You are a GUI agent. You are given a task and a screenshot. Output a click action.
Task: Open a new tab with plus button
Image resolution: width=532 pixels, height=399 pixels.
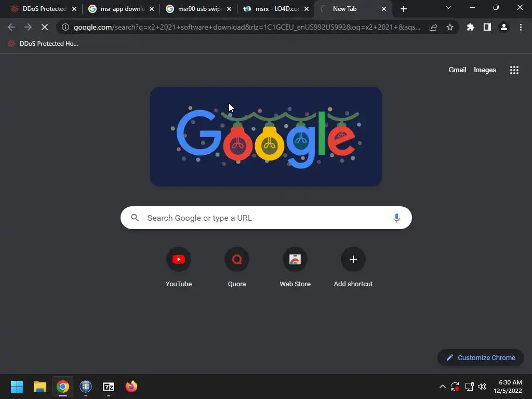tap(403, 9)
